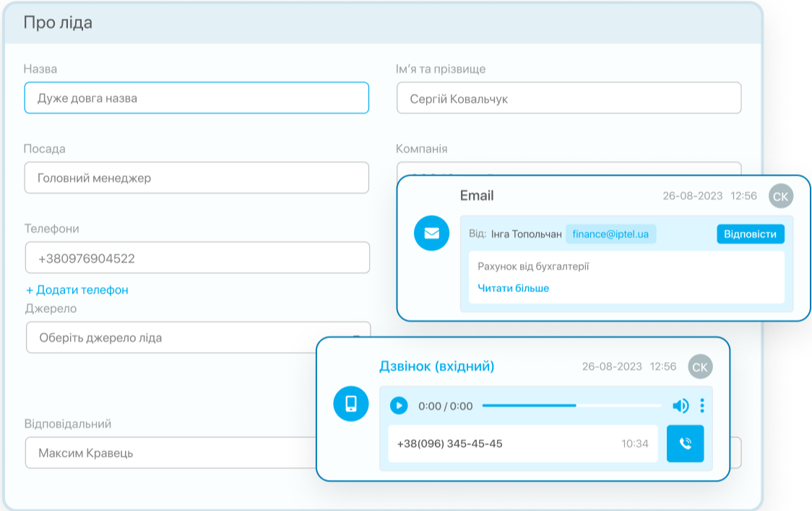Mute the call recording volume
This screenshot has height=511, width=812.
point(681,405)
